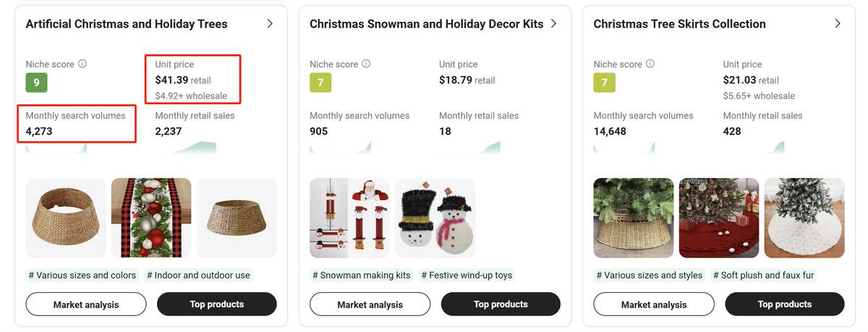Click info icon beside Tree Skirts niche score
Viewport: 868px width, 332px height.
point(650,64)
